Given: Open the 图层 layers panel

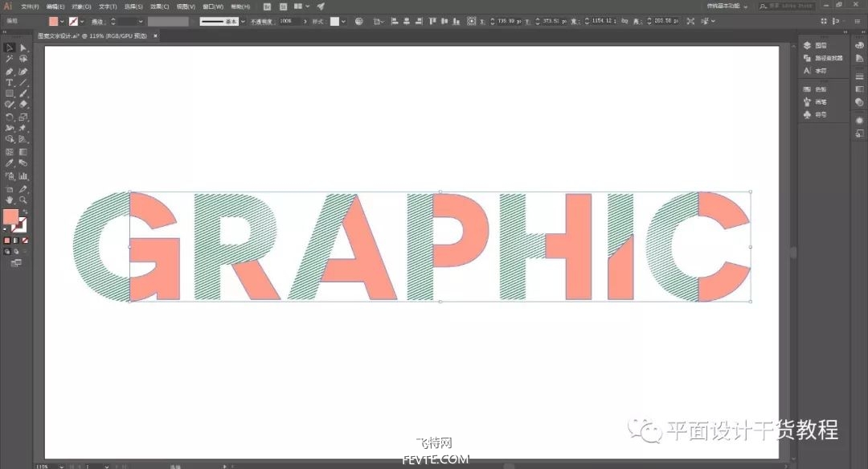Looking at the screenshot, I should pos(816,46).
